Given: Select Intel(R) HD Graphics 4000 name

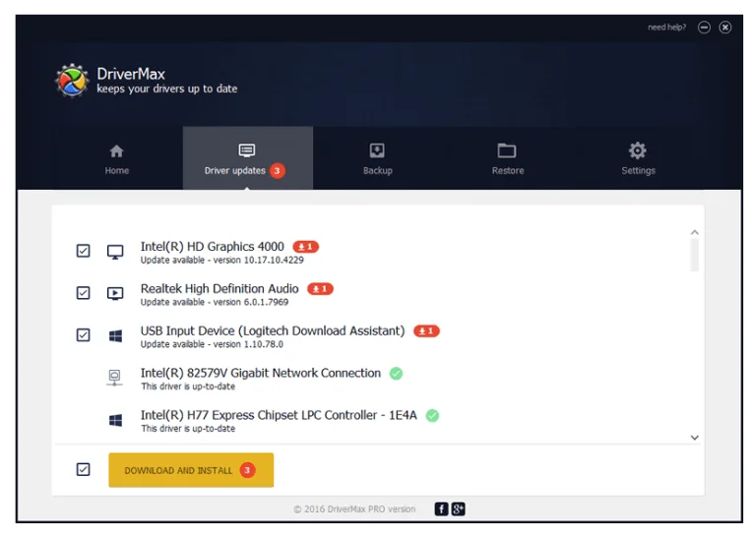Looking at the screenshot, I should click(213, 247).
